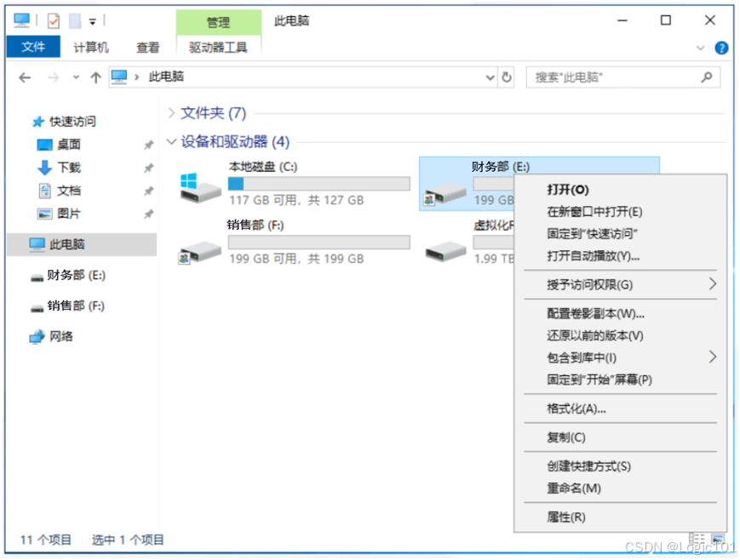Unpin 桌面 using its pin icon
The height and width of the screenshot is (560, 740).
tap(149, 145)
